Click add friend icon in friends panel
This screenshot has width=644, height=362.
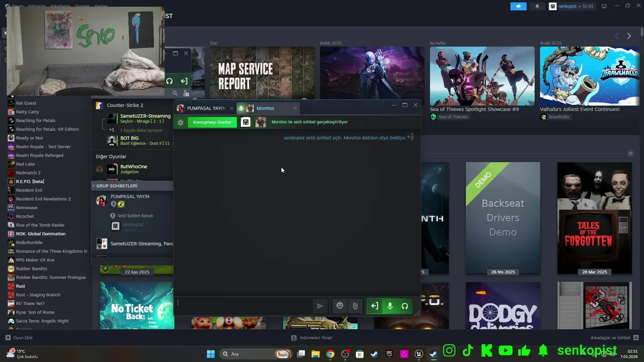(x=186, y=93)
